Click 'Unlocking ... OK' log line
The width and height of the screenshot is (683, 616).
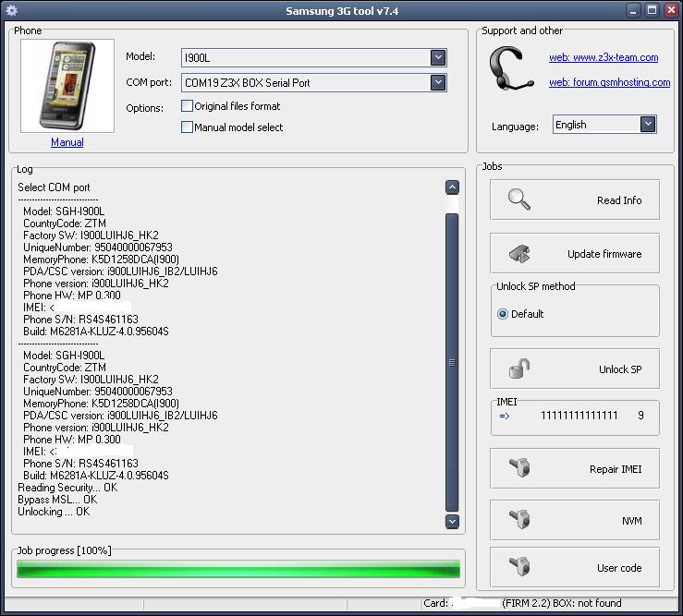[x=54, y=512]
